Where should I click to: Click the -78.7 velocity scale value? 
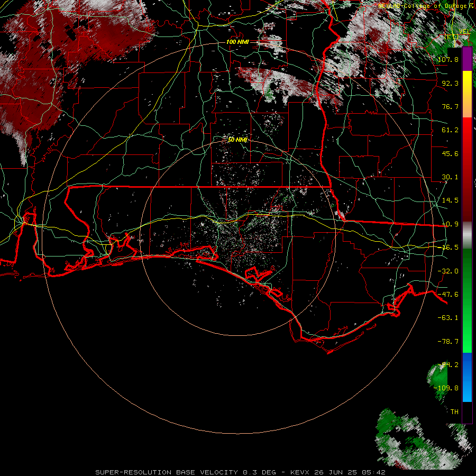448,342
